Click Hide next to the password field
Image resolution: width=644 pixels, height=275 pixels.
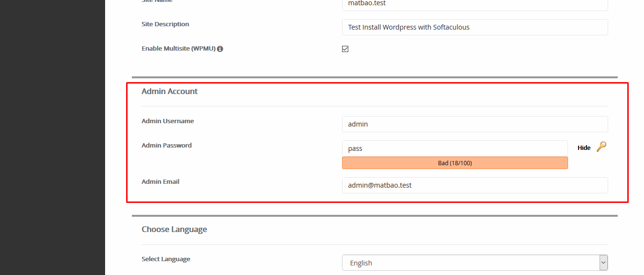(584, 148)
